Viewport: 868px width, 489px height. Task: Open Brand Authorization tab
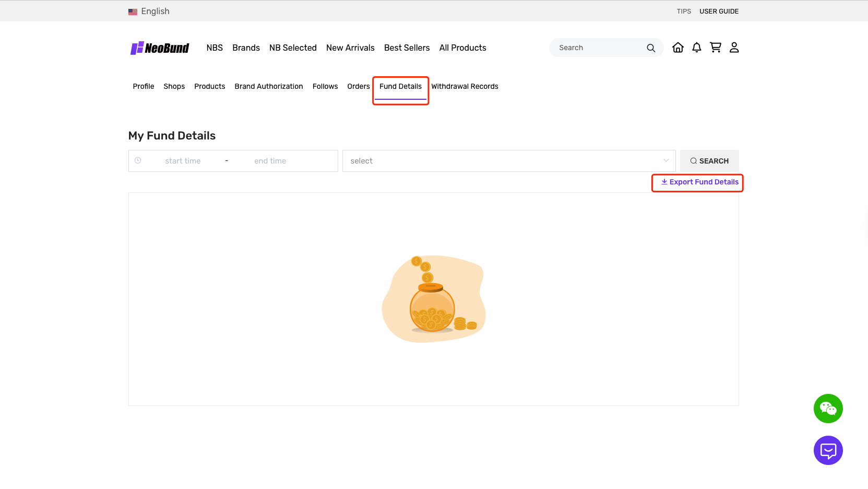pos(268,86)
